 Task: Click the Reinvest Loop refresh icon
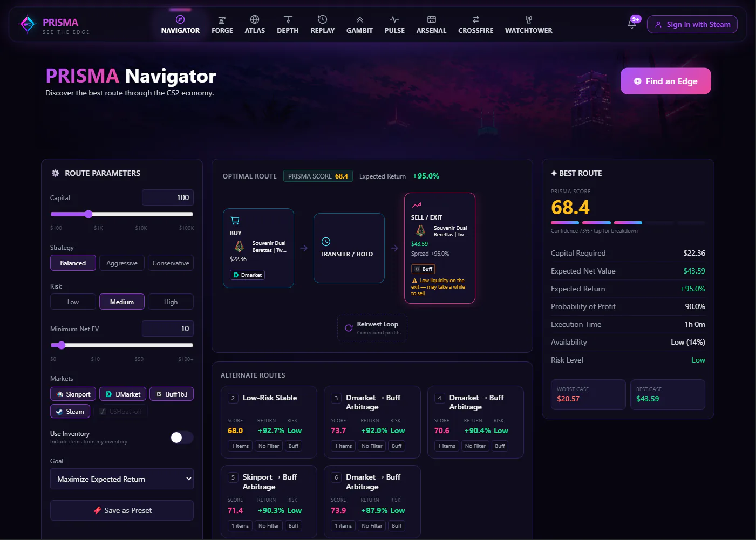349,328
